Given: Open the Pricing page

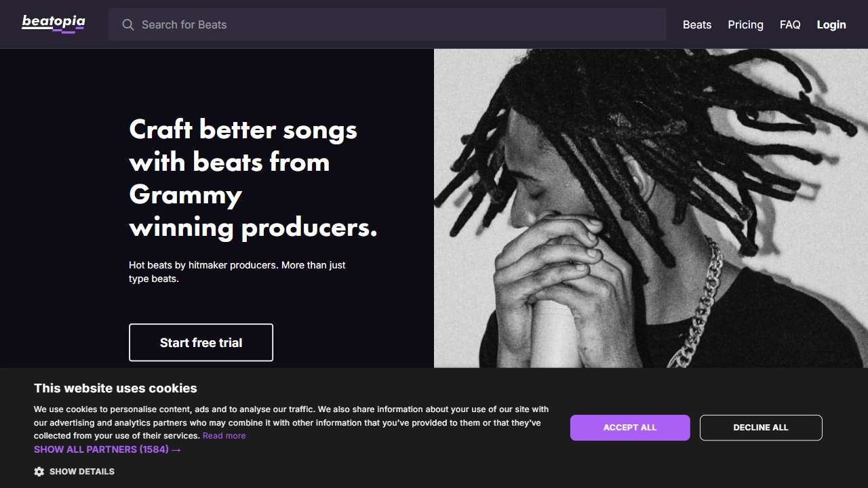Looking at the screenshot, I should click(x=745, y=24).
